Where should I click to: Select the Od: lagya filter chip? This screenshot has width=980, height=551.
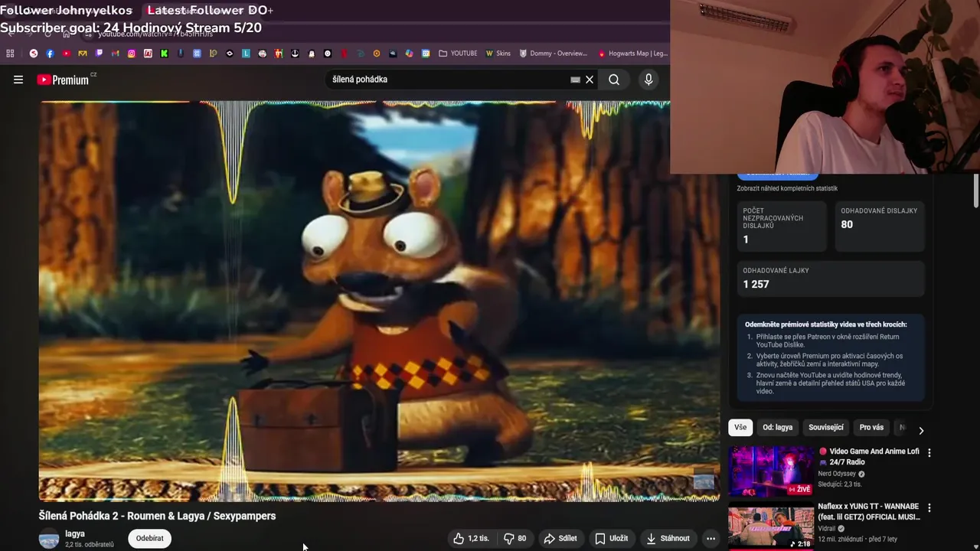click(x=777, y=428)
